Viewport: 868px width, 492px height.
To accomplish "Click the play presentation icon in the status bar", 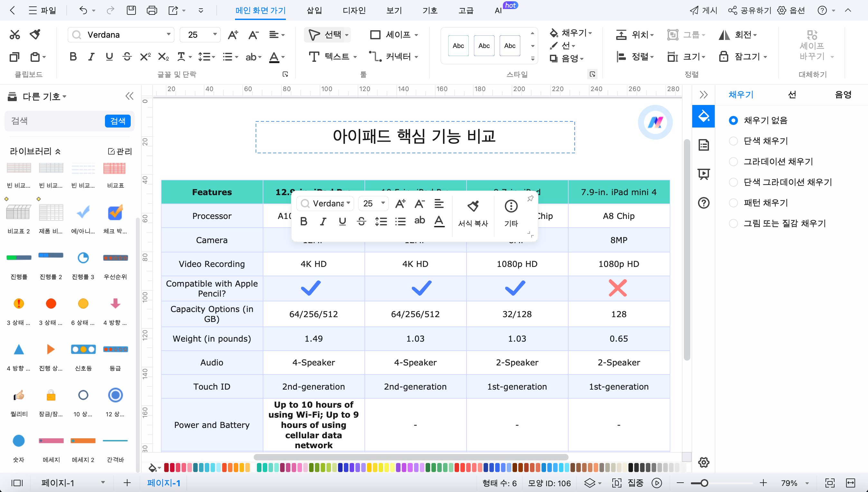I will tap(656, 483).
